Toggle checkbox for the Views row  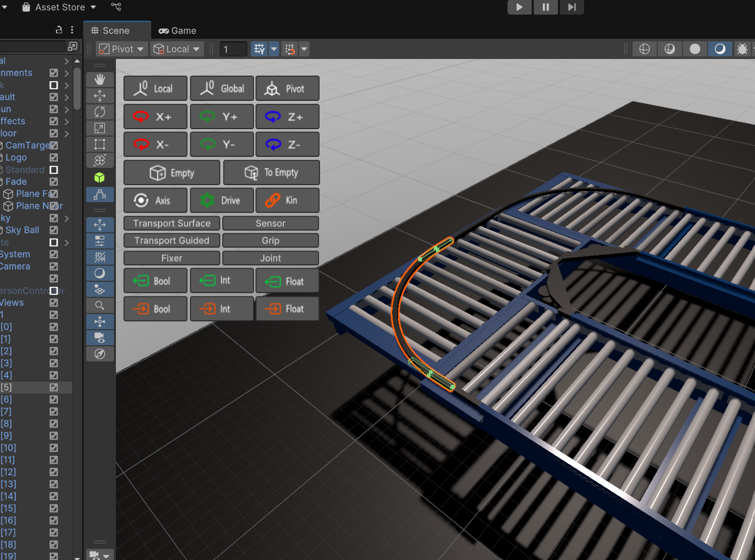click(54, 303)
